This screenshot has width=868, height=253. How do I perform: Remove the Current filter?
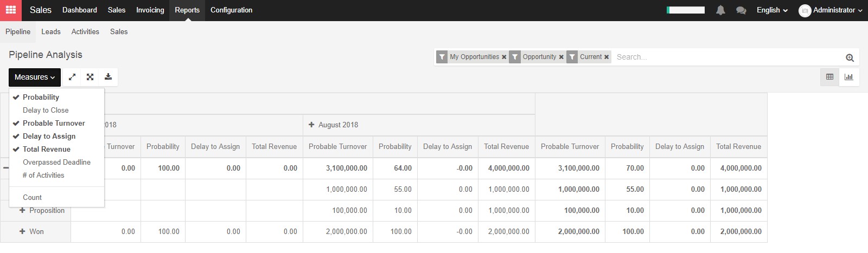point(607,57)
